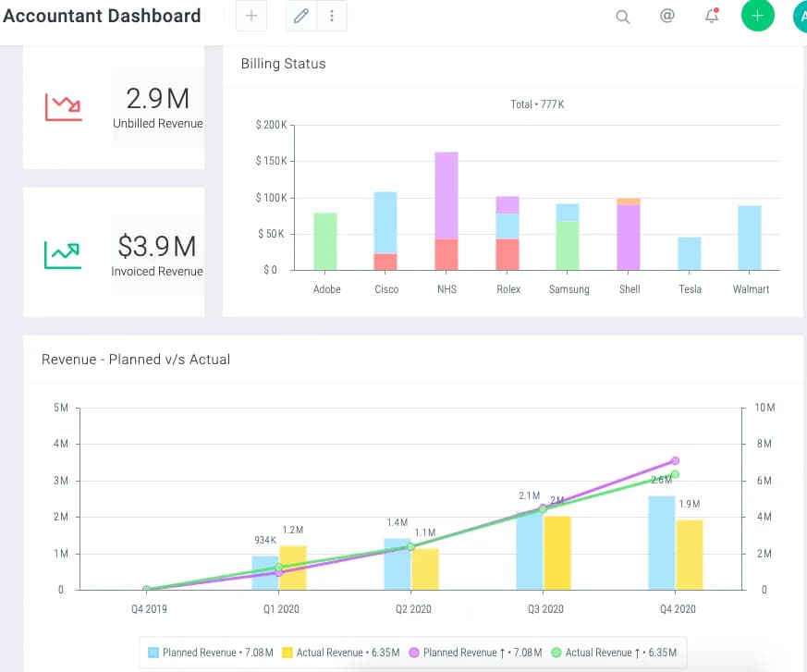Click the green plus create button
Image resolution: width=807 pixels, height=672 pixels.
757,16
